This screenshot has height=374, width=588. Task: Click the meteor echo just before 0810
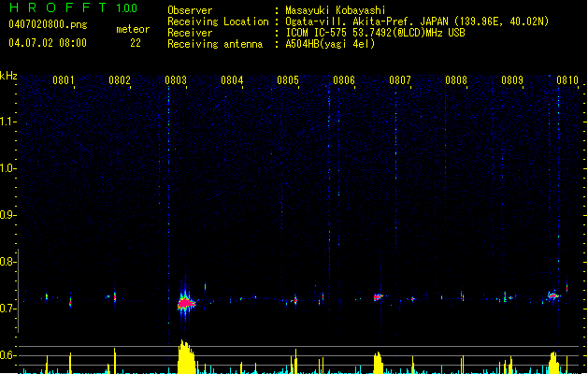[552, 295]
